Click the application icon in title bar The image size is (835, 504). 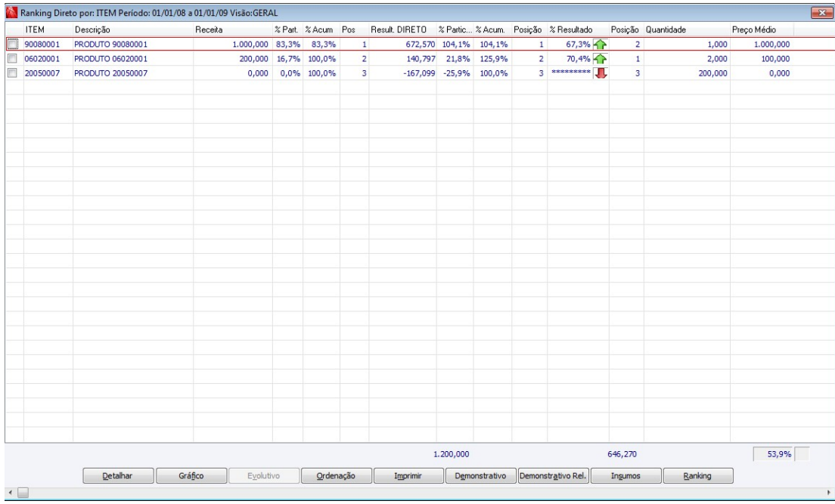(x=11, y=13)
